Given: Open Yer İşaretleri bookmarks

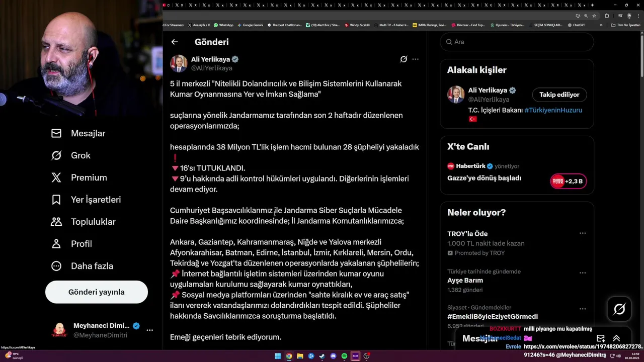Looking at the screenshot, I should tap(86, 200).
